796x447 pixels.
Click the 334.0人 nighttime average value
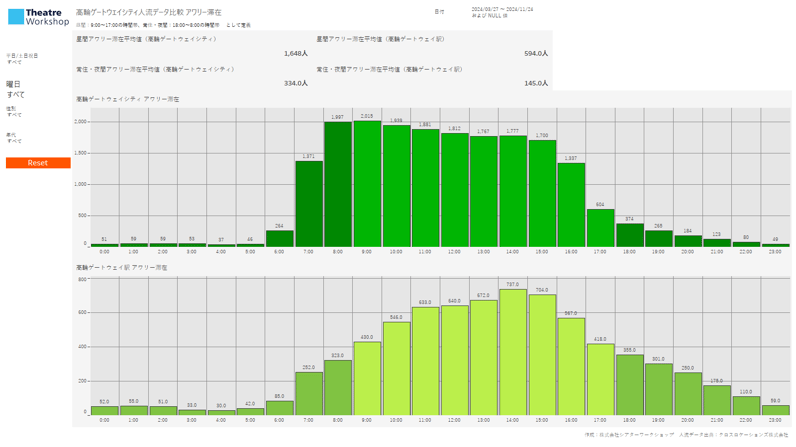(296, 83)
